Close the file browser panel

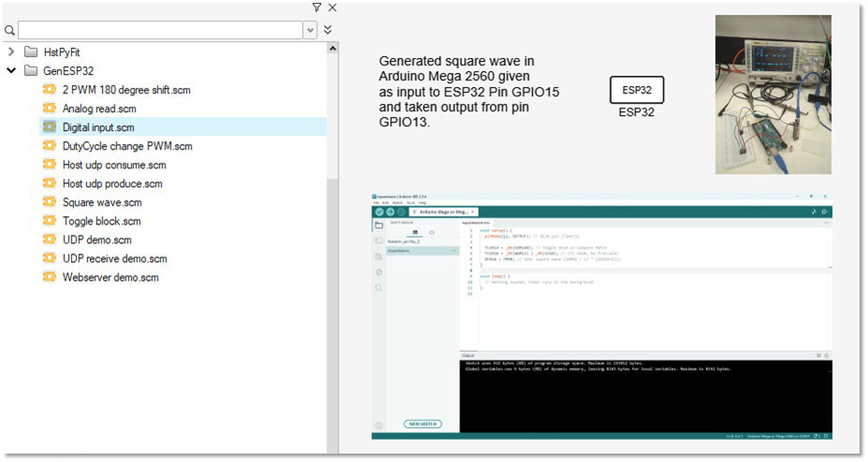(332, 7)
